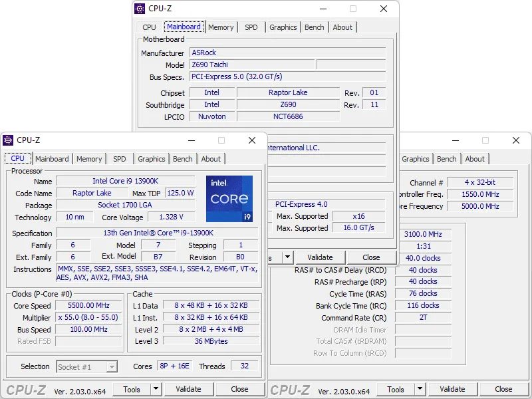Click the Tools button in the front CPU window
Viewport: 532px width, 399px height.
coord(132,389)
